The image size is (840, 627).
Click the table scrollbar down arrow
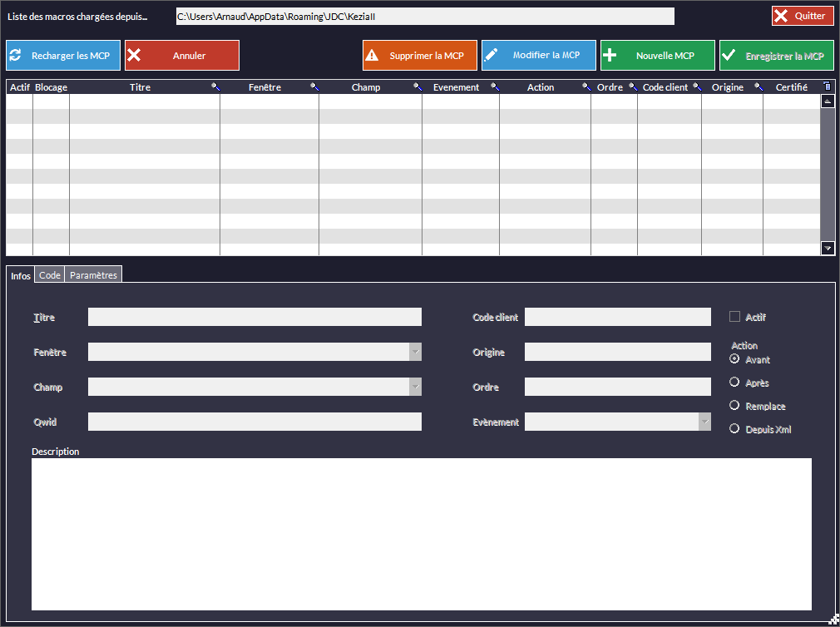click(x=828, y=248)
